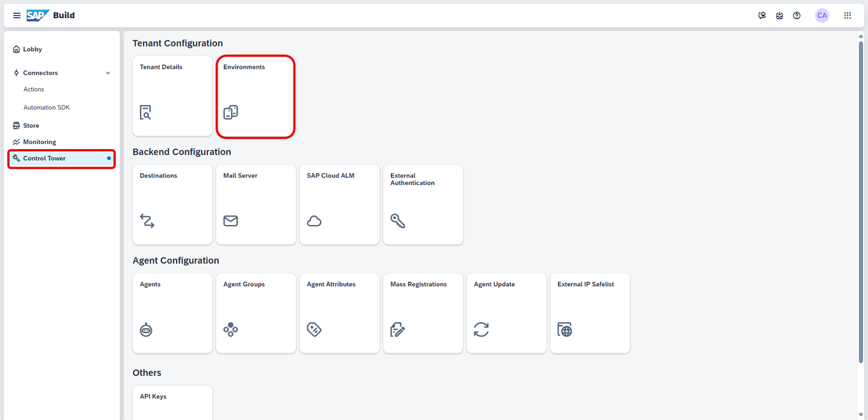Click the Connectors sidebar icon
The width and height of the screenshot is (868, 420).
[x=16, y=73]
